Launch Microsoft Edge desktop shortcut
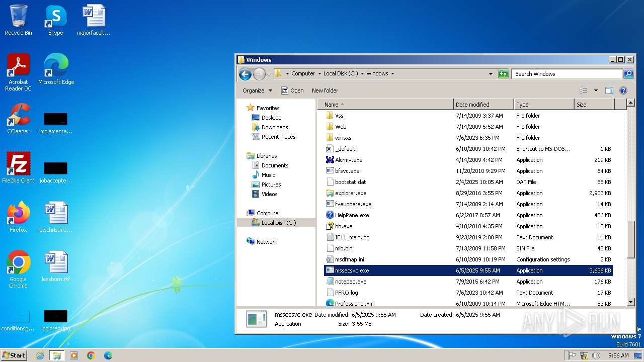 click(x=56, y=69)
